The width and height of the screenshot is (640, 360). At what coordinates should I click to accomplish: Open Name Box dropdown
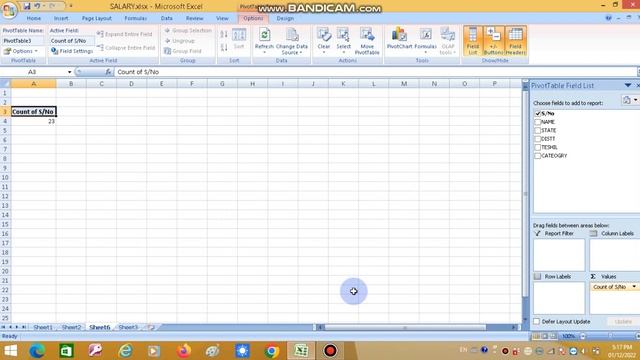tap(69, 72)
